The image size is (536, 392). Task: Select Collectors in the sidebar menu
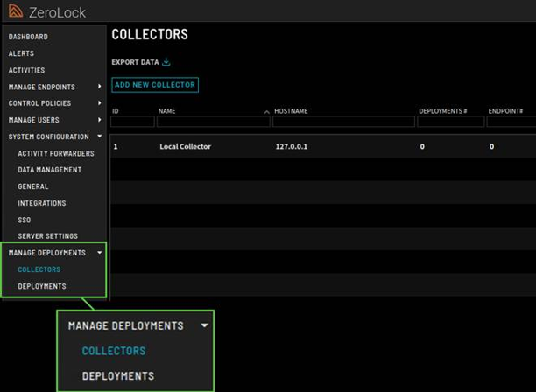(39, 269)
